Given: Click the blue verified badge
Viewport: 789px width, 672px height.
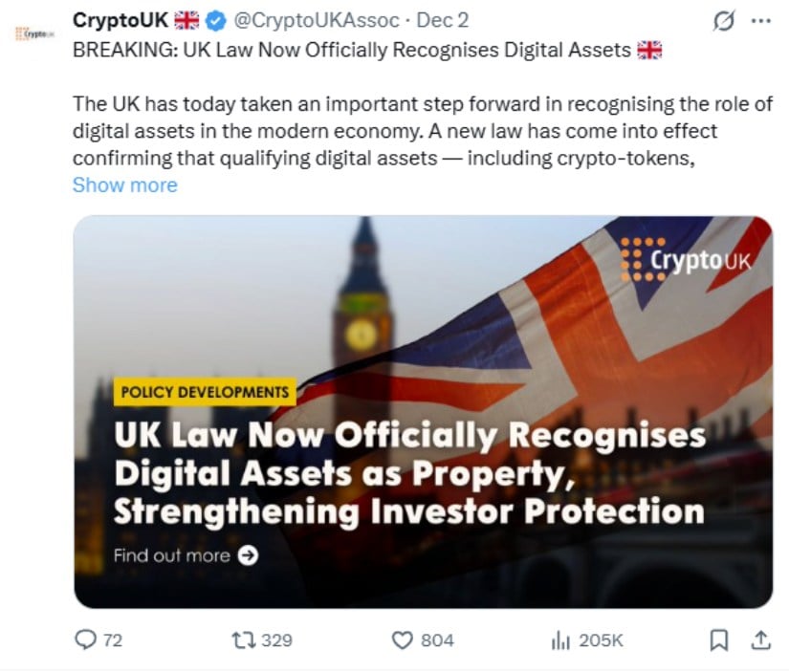Looking at the screenshot, I should pyautogui.click(x=215, y=21).
